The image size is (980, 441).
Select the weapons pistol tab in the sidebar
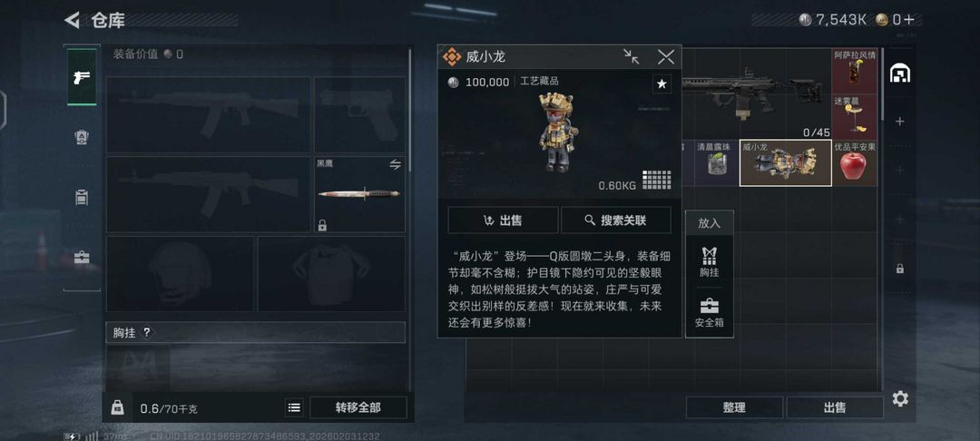coord(82,77)
